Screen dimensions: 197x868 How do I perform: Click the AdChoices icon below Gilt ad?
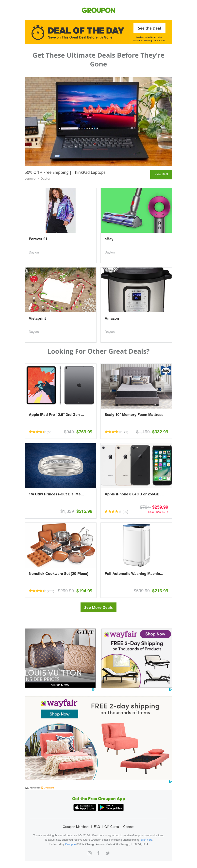[94, 689]
